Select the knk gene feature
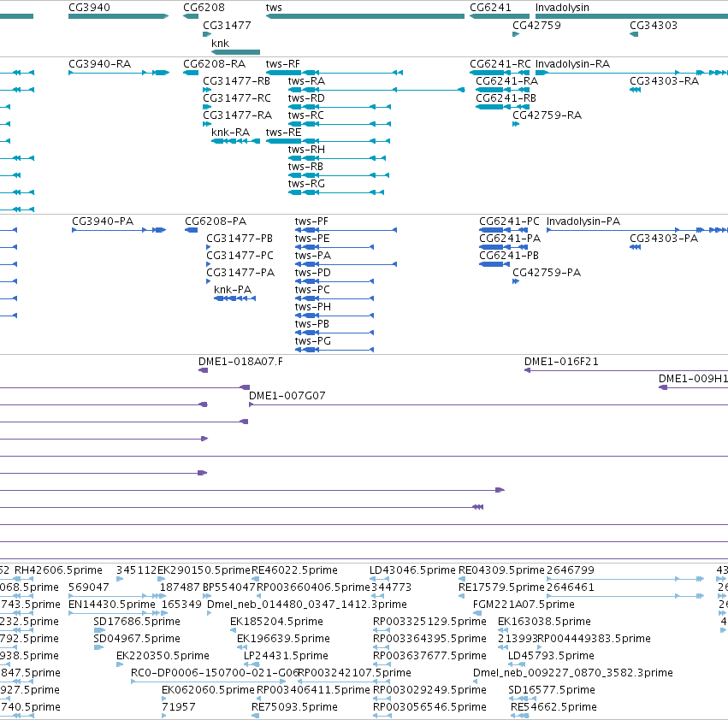Screen dimensions: 728x720 (235, 52)
